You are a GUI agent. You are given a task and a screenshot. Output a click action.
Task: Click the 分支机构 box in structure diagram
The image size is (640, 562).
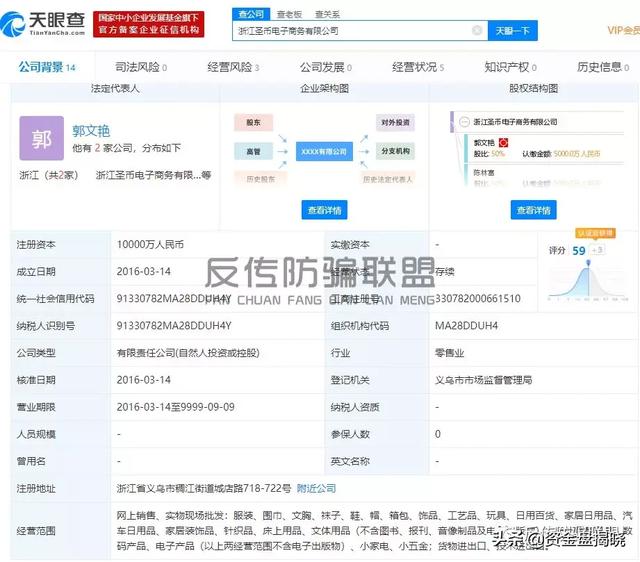pos(395,151)
